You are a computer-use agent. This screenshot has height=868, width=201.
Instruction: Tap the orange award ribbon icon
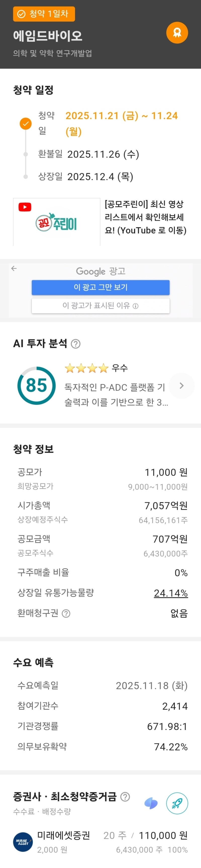(x=177, y=33)
